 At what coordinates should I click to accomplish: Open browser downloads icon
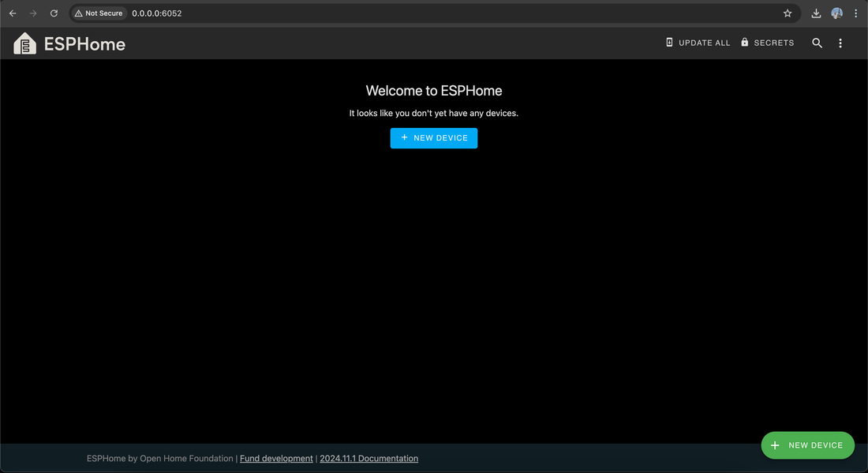click(816, 13)
